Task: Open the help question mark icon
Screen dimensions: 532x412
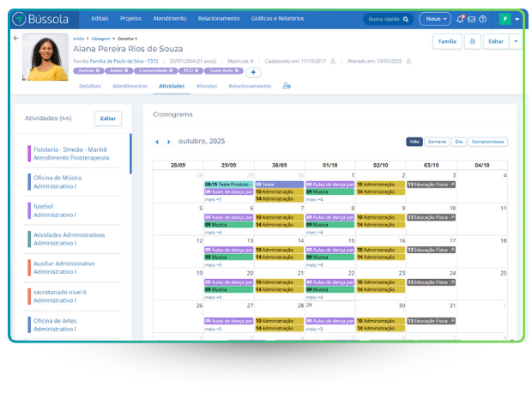Action: 482,20
